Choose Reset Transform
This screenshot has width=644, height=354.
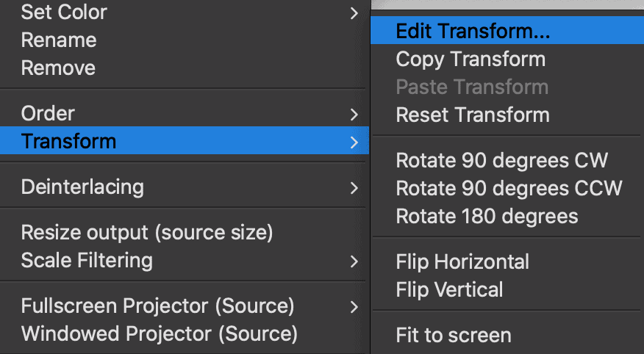pyautogui.click(x=473, y=115)
